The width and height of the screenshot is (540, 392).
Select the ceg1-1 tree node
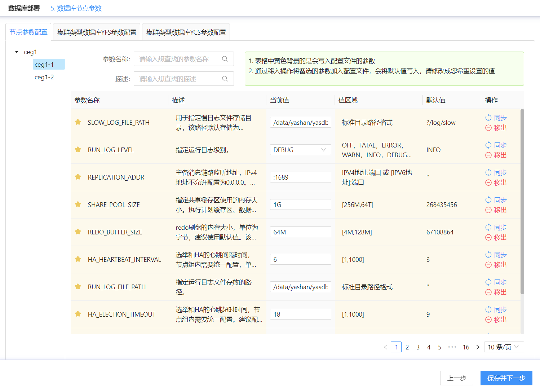coord(49,64)
